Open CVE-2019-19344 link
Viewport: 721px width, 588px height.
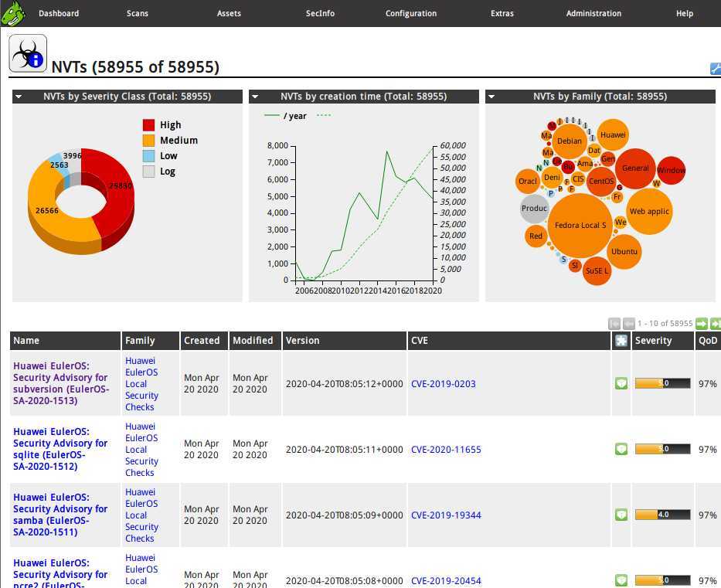click(446, 515)
